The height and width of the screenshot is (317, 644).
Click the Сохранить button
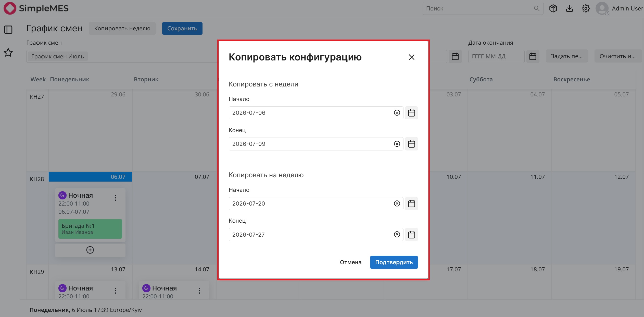point(182,28)
